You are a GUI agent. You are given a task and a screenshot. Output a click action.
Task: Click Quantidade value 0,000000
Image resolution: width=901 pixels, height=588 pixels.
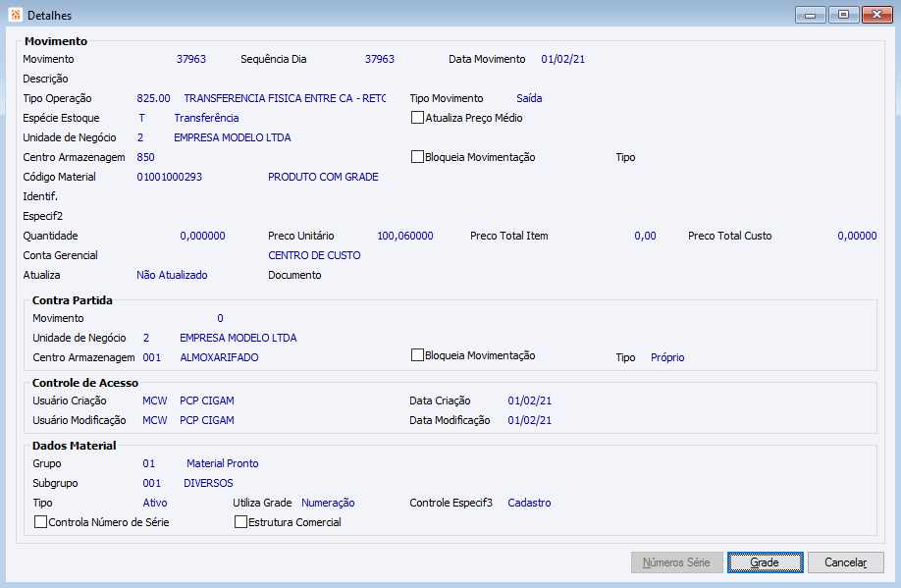pos(203,236)
